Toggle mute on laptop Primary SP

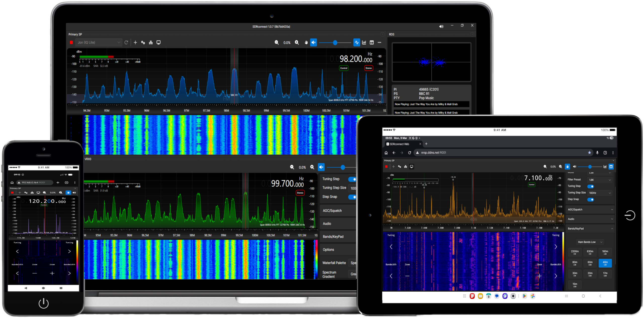coord(314,42)
